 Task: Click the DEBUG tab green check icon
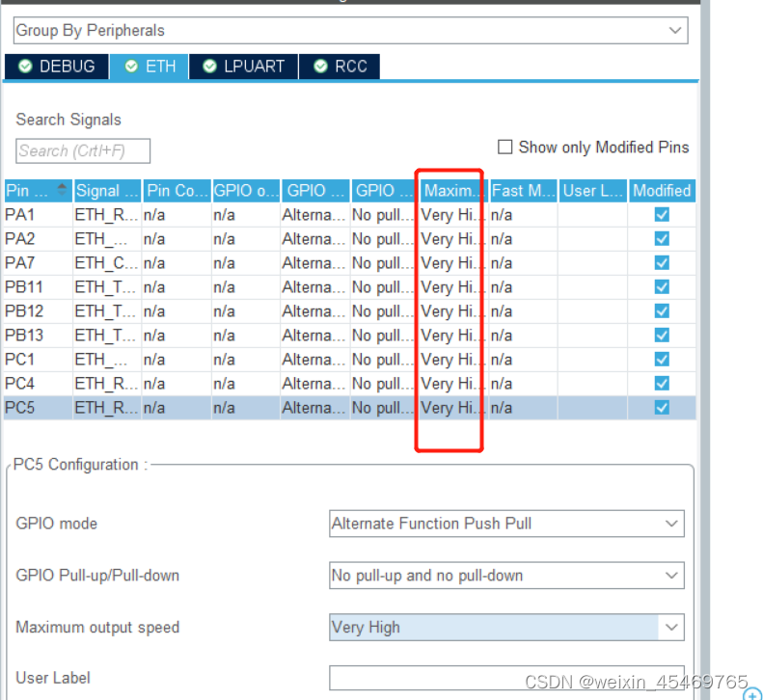25,67
